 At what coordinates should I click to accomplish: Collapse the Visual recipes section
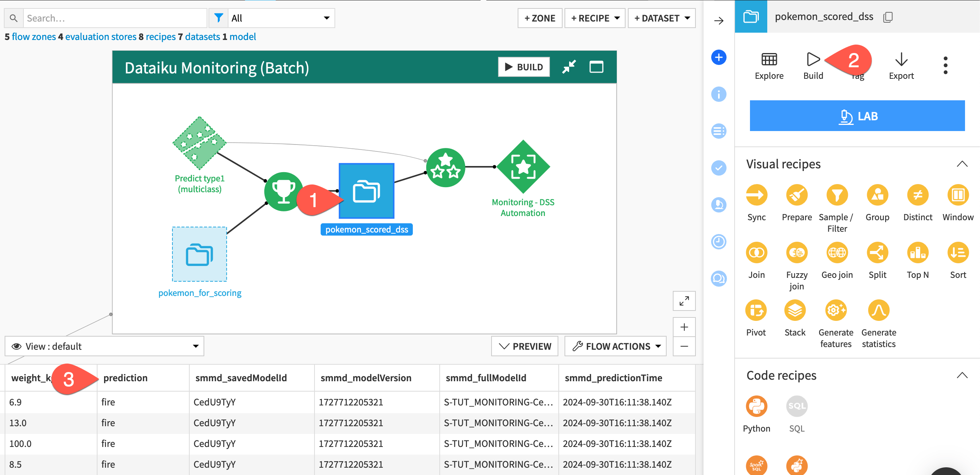962,164
